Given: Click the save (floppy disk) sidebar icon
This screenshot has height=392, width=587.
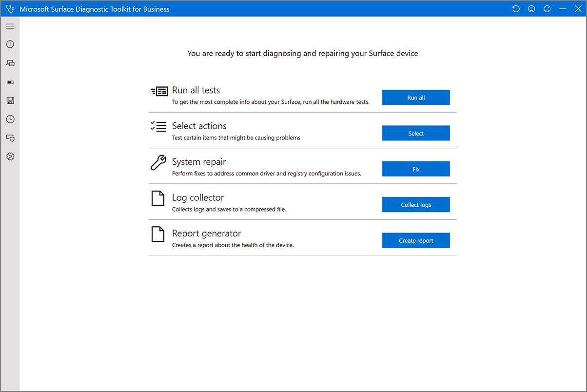Looking at the screenshot, I should coord(10,100).
